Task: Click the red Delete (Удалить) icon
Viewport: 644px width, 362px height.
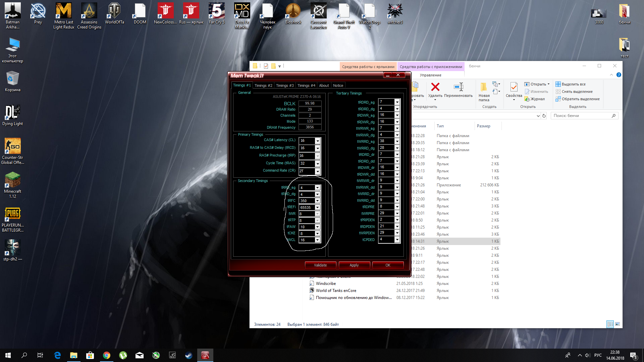Action: 435,87
